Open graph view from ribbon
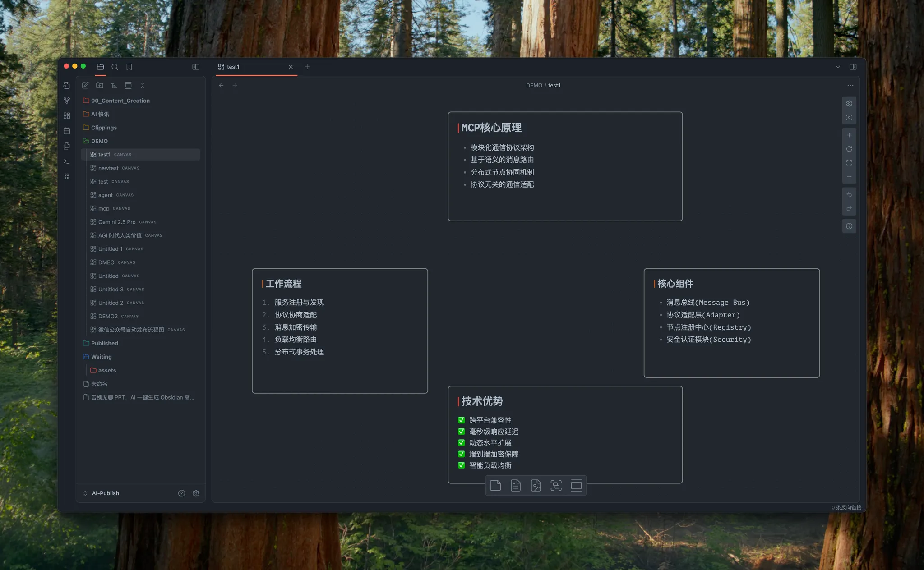924x570 pixels. 67,101
